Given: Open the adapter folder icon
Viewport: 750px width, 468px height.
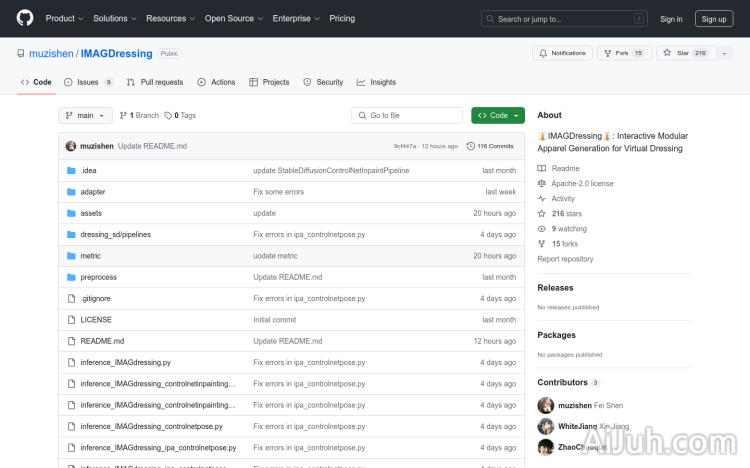Looking at the screenshot, I should pos(71,192).
